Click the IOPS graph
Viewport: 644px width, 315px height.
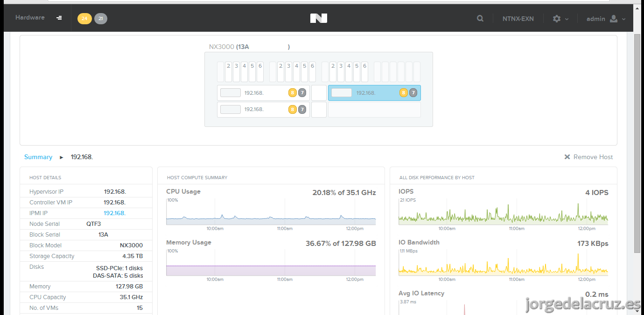point(504,211)
